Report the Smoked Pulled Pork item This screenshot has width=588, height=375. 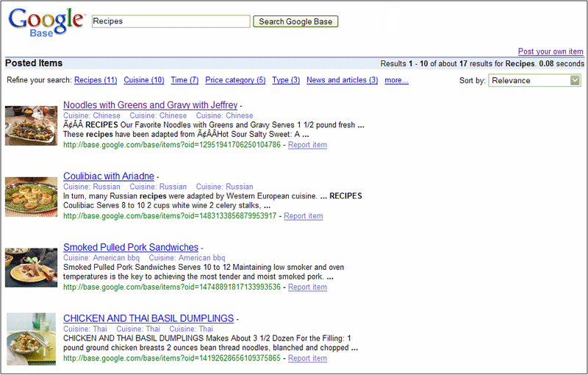tap(307, 287)
